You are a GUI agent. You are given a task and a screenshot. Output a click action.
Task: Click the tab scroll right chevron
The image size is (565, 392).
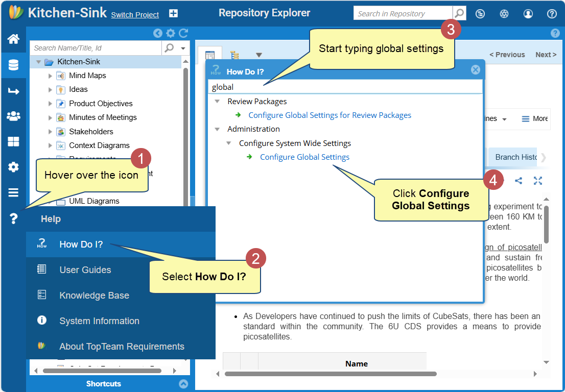(544, 157)
